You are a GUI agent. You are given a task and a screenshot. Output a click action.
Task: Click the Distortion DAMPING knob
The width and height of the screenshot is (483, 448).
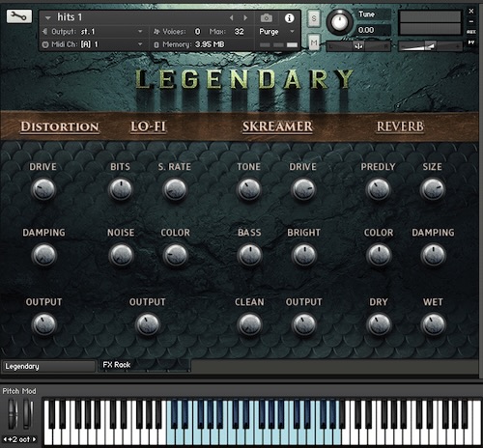pyautogui.click(x=44, y=255)
